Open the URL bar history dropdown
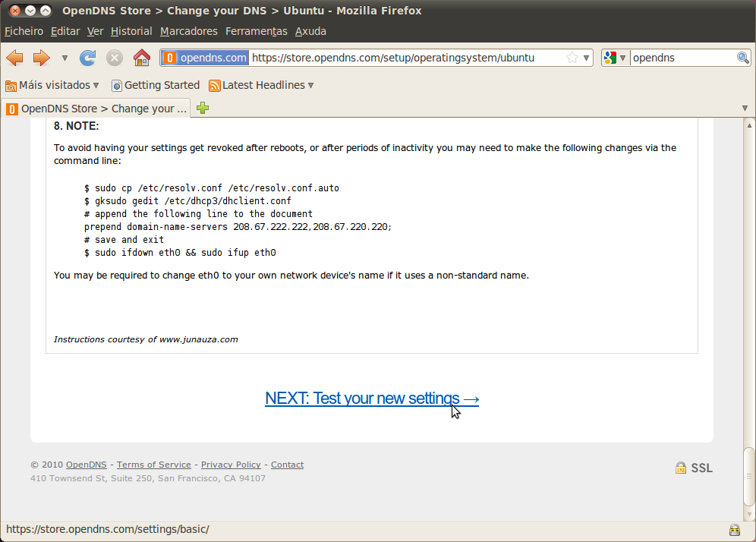The width and height of the screenshot is (756, 542). pyautogui.click(x=586, y=58)
